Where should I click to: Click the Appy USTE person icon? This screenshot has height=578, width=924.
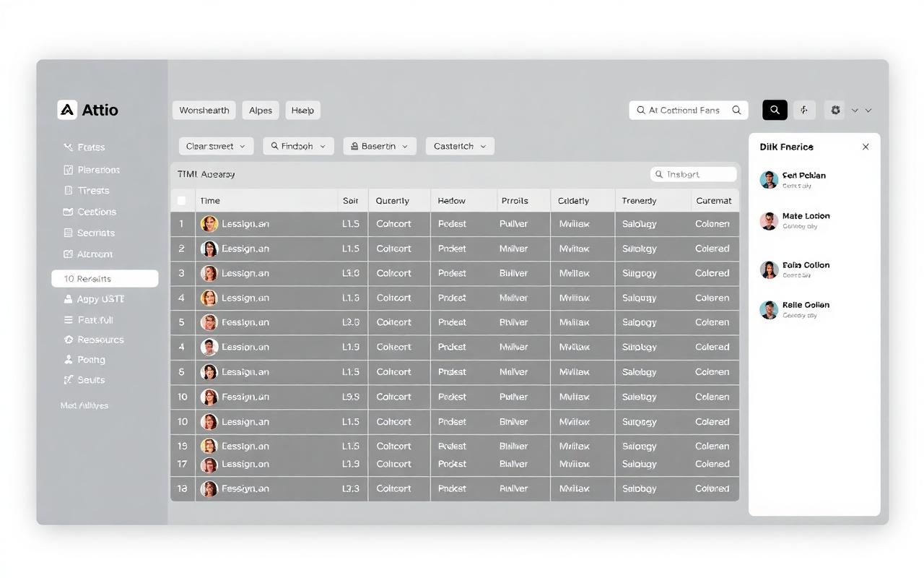(x=68, y=299)
